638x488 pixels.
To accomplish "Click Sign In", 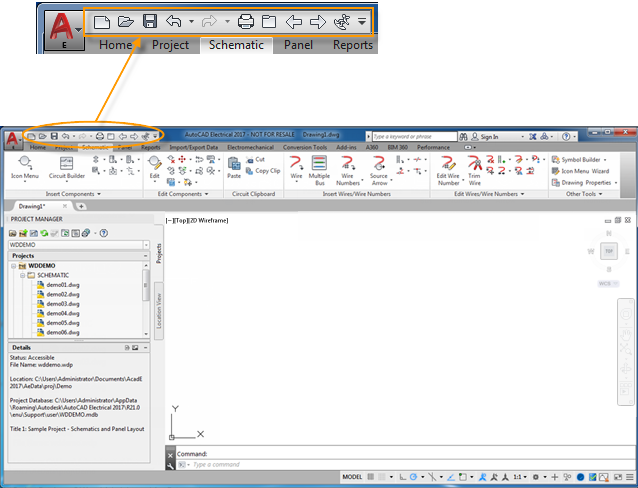I will [489, 137].
